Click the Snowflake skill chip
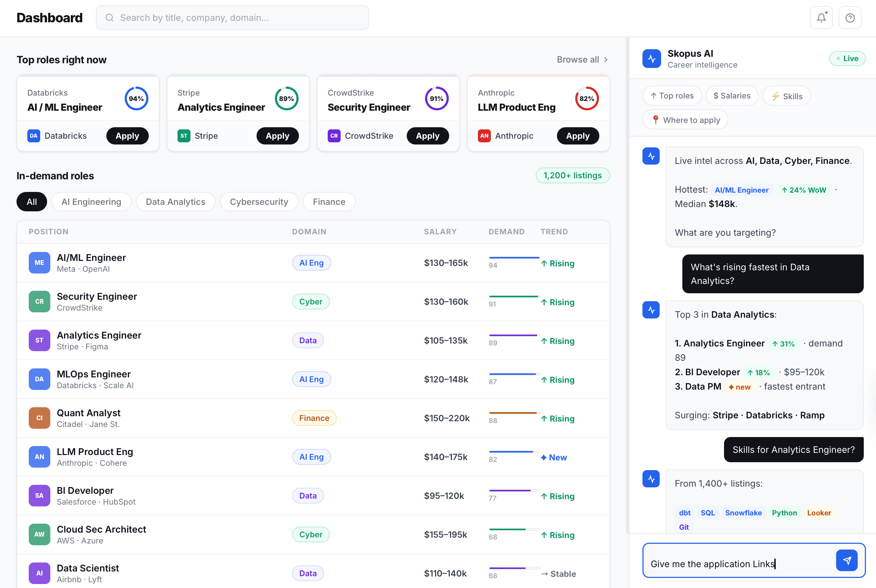 [743, 513]
